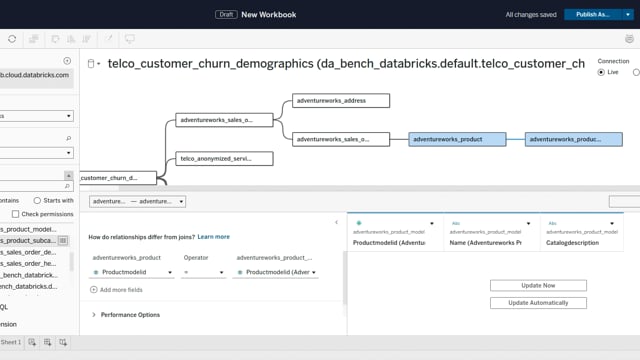Viewport: 640px width, 360px height.
Task: Open the data guide icon at toolbar right
Action: [629, 39]
